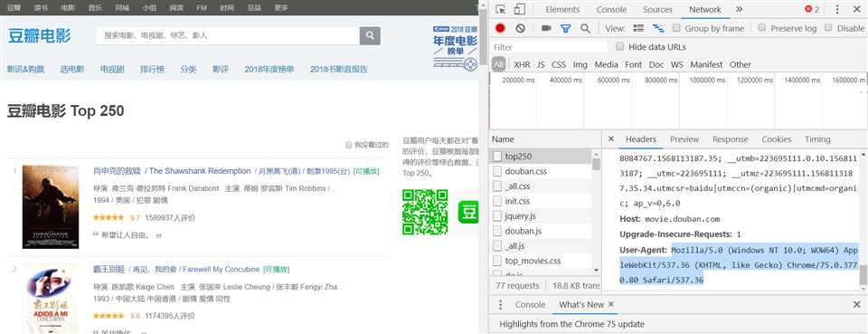Filter requests by JS type

tap(541, 64)
